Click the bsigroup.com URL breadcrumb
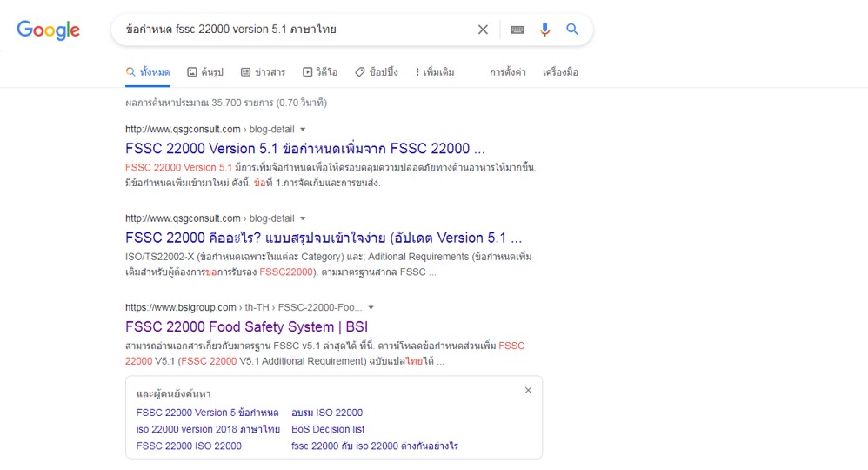 pos(244,307)
